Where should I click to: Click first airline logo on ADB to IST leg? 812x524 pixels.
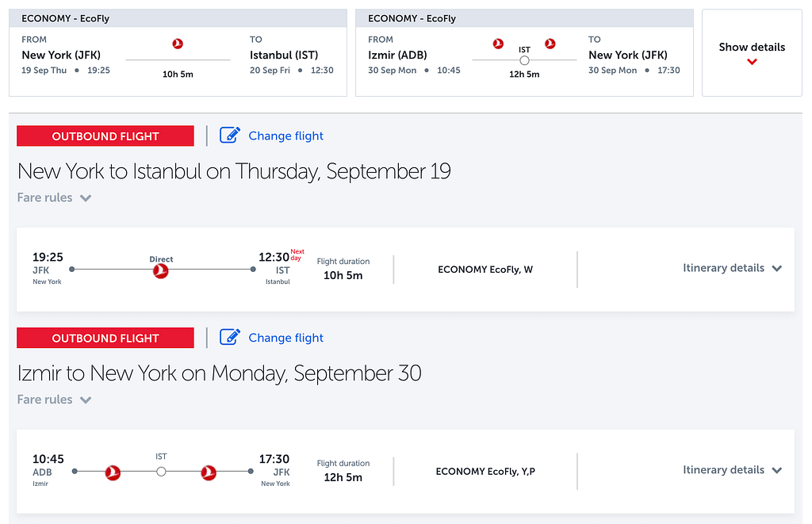point(113,472)
